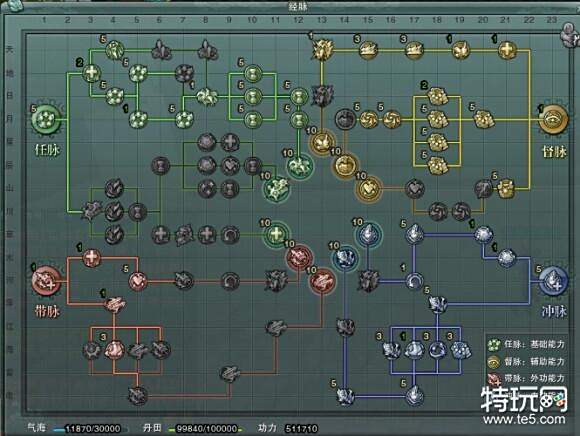
Task: Select the upper red level-10 node
Action: tap(299, 258)
